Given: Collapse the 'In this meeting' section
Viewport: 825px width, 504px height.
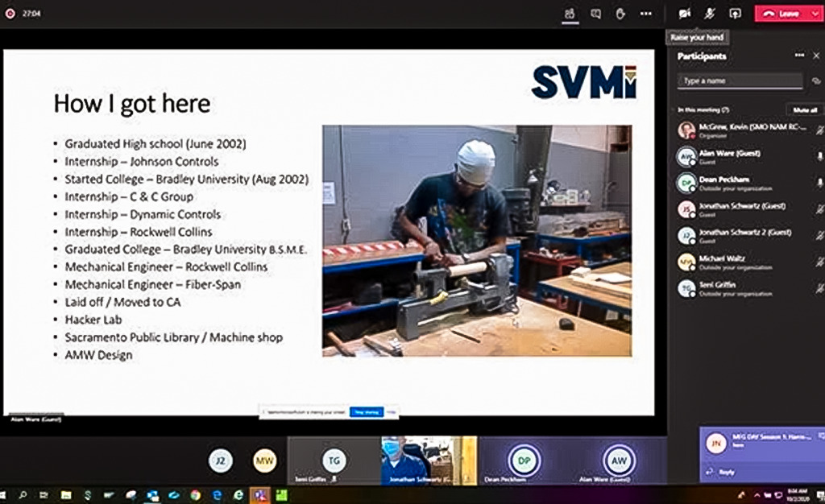Looking at the screenshot, I should pyautogui.click(x=673, y=109).
